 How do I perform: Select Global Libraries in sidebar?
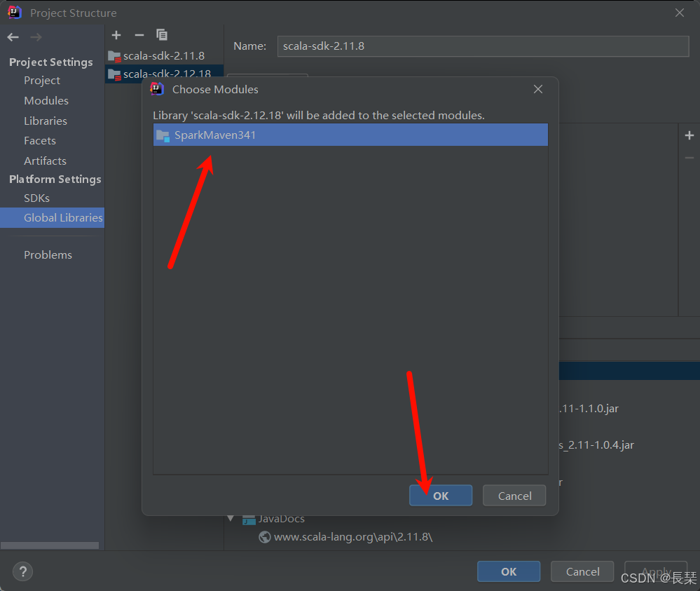pos(53,217)
